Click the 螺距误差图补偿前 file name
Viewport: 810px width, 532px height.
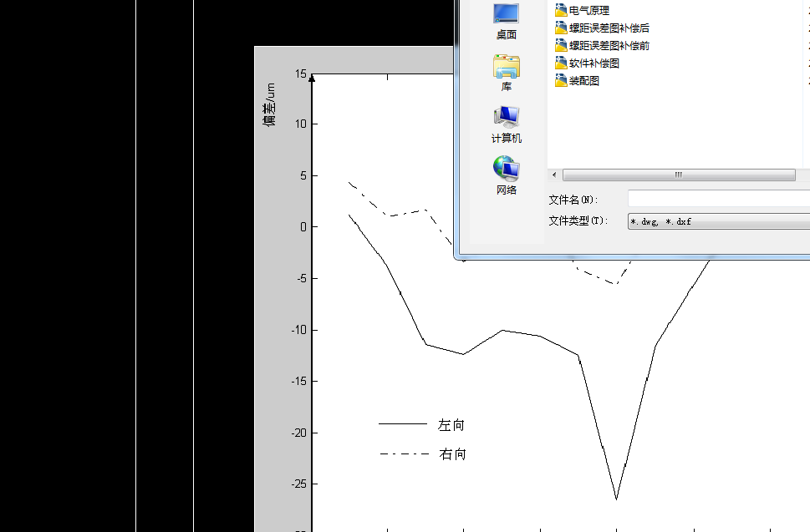pos(609,45)
